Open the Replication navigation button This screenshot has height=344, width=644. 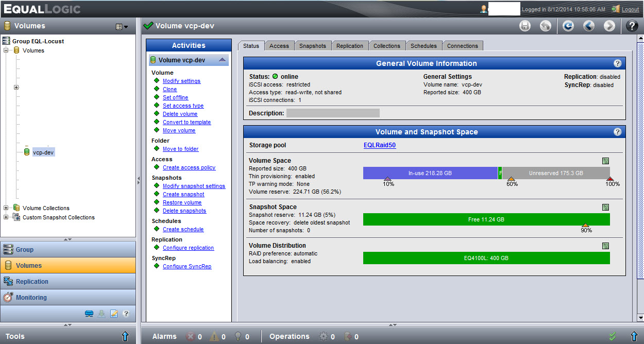click(x=68, y=282)
